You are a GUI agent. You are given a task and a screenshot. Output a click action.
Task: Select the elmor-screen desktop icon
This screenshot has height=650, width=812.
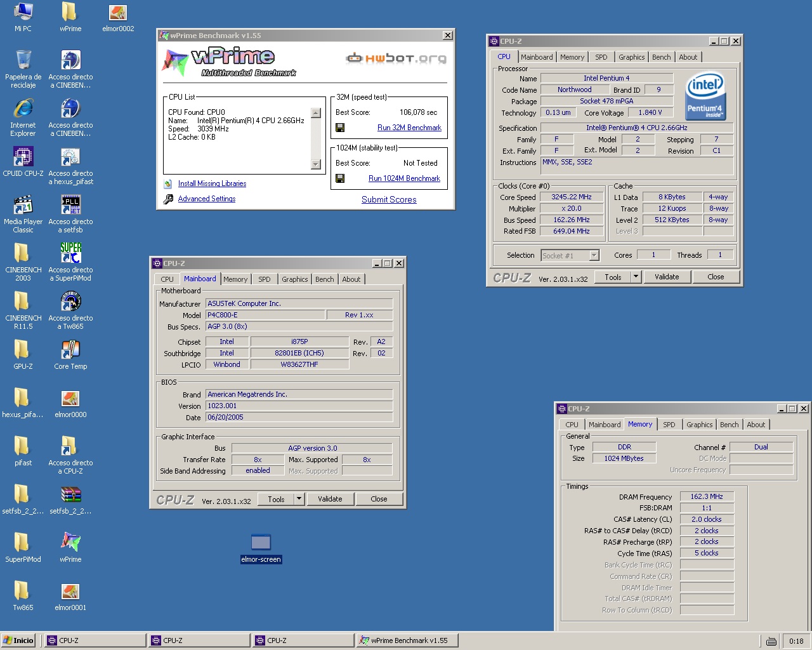point(261,543)
